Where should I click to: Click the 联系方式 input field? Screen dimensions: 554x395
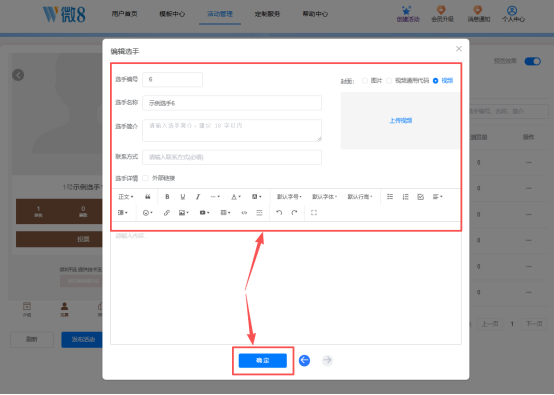click(232, 157)
